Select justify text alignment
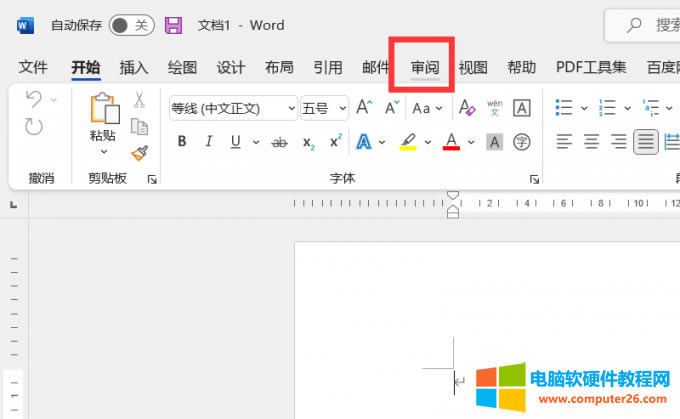Viewport: 680px width, 419px height. pos(645,142)
